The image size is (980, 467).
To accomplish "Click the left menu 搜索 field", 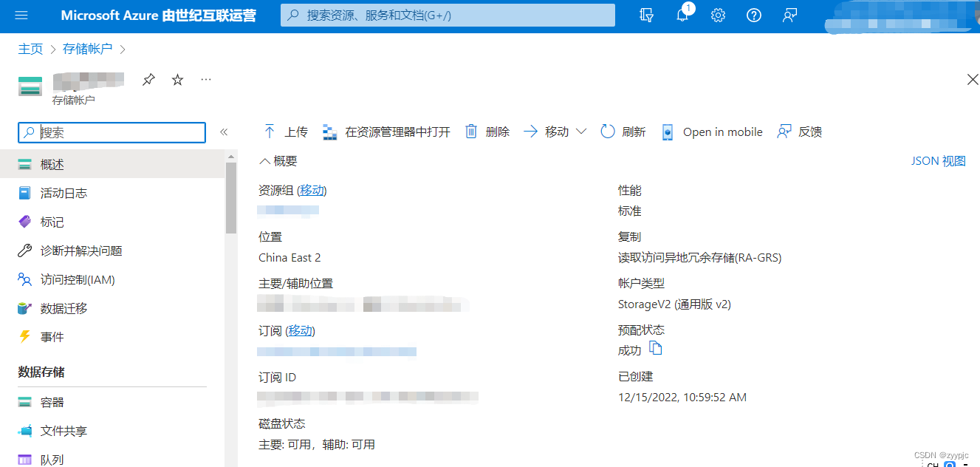I will click(x=112, y=132).
